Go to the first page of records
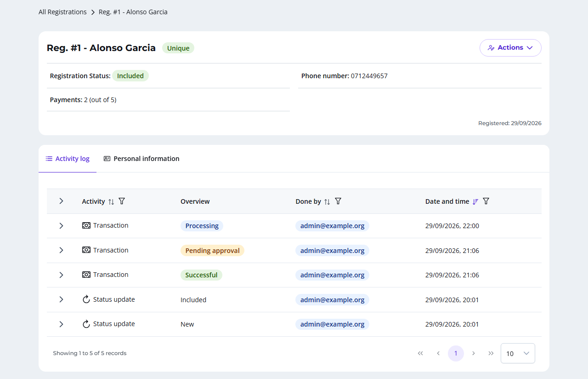Screen dimensions: 588x379 pos(420,353)
